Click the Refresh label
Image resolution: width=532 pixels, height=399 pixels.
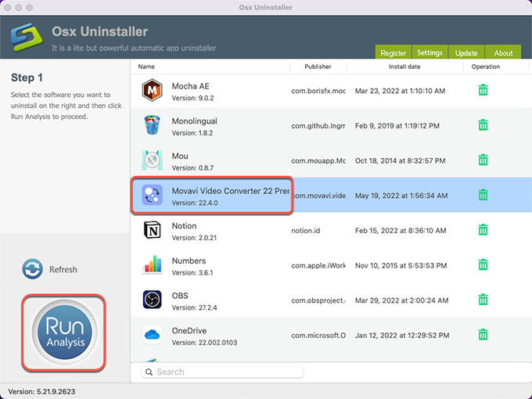pyautogui.click(x=63, y=269)
